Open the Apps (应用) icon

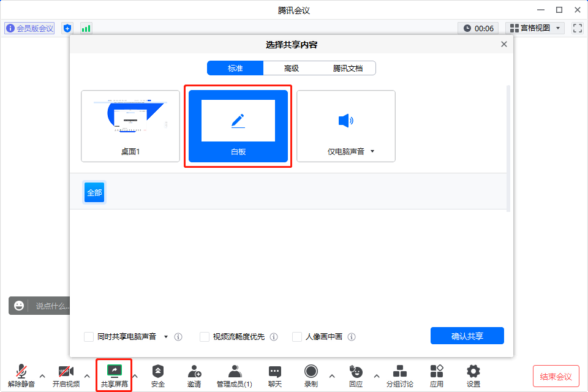point(437,371)
